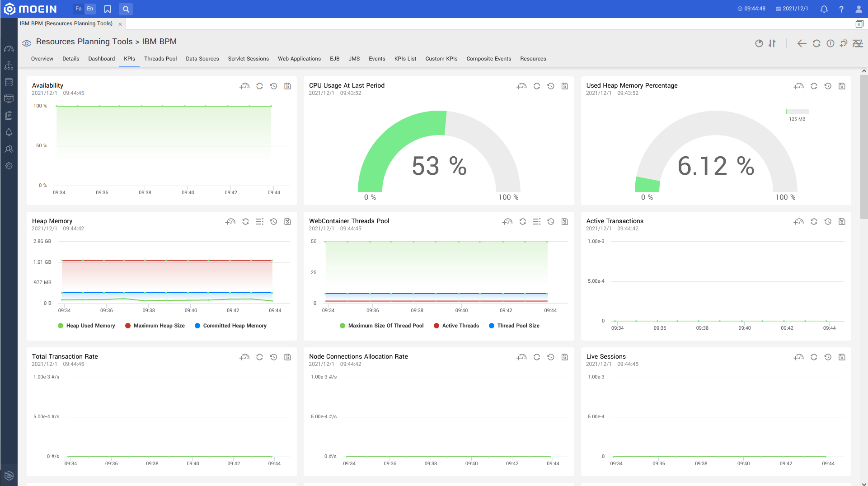Open the bookmark icon in top bar
This screenshot has width=868, height=486.
[x=108, y=9]
